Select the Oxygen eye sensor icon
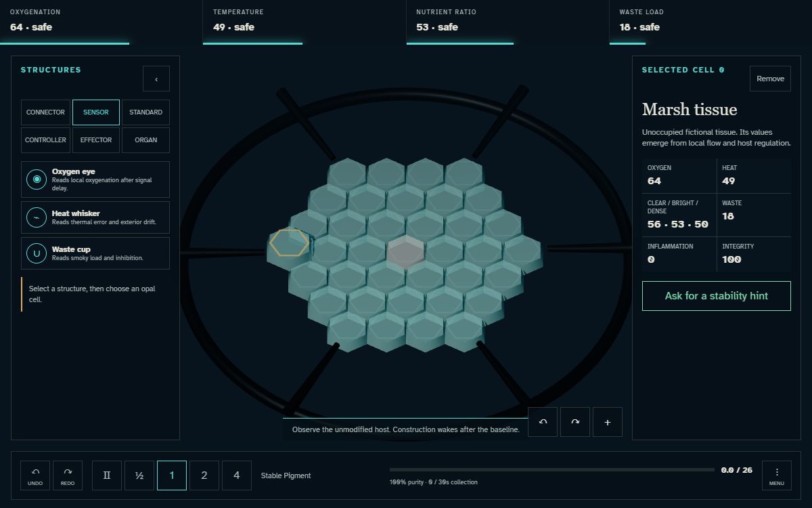The width and height of the screenshot is (812, 508). [x=37, y=179]
